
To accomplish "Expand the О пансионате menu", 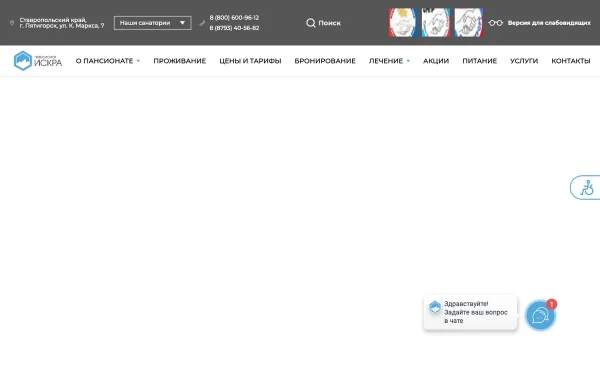I will coord(108,61).
